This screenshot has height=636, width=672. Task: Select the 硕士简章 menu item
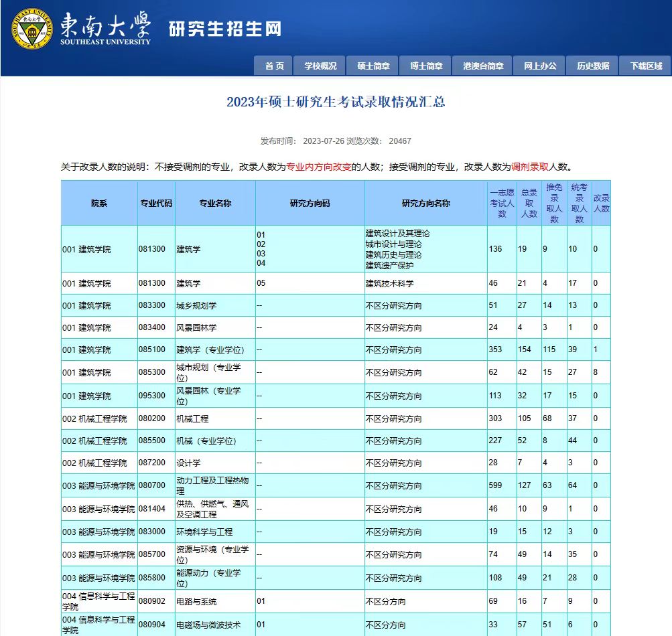pos(373,66)
